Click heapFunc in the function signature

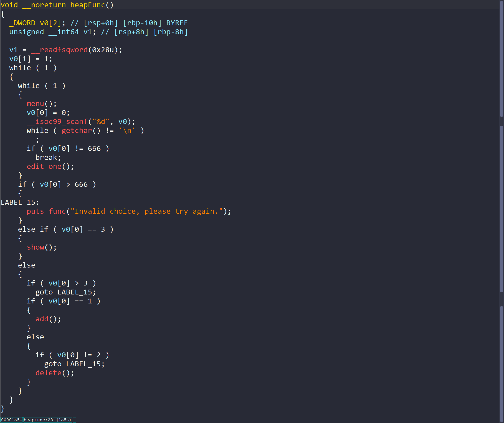[88, 5]
